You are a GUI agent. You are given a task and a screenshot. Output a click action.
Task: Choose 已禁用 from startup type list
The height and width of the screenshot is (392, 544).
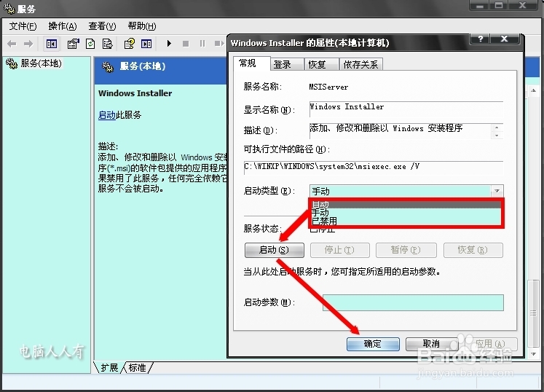(405, 221)
